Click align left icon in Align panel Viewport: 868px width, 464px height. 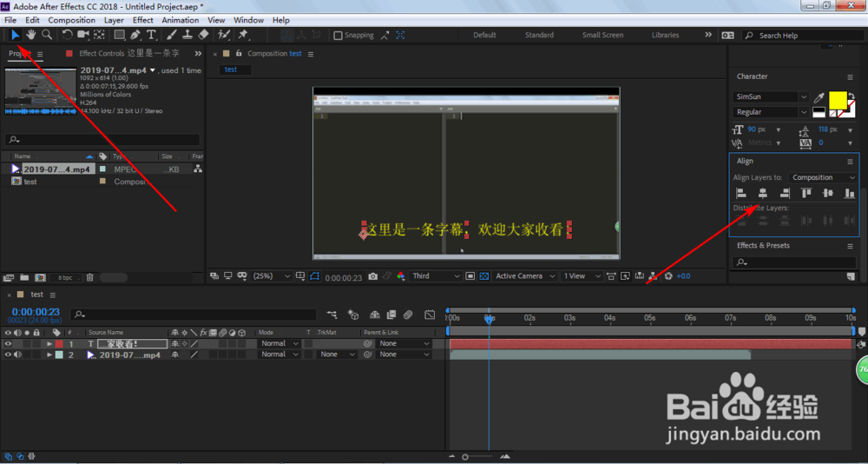click(x=741, y=193)
